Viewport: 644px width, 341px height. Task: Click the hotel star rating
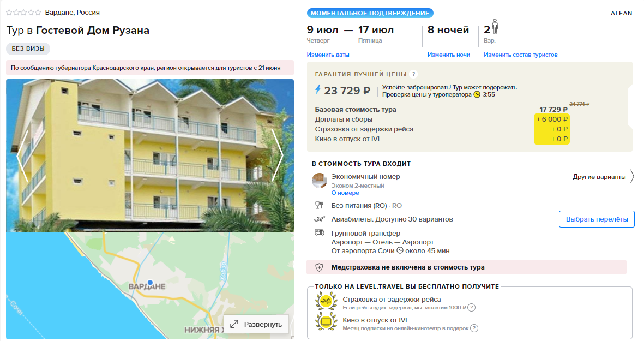click(23, 13)
